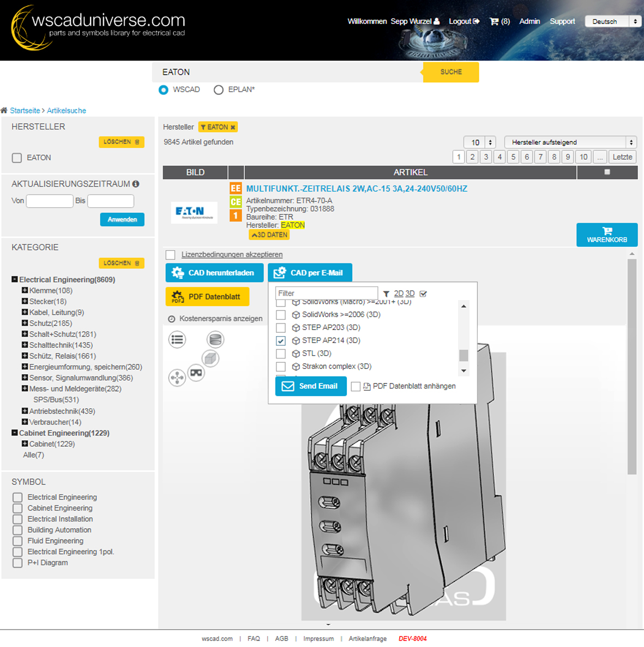Collapse the 3D DATEN section

point(269,235)
